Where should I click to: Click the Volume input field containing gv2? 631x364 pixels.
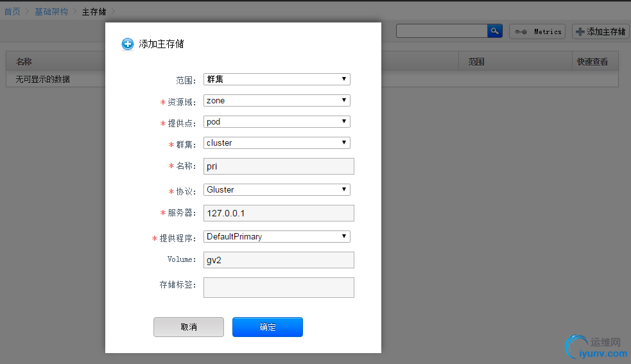point(279,260)
